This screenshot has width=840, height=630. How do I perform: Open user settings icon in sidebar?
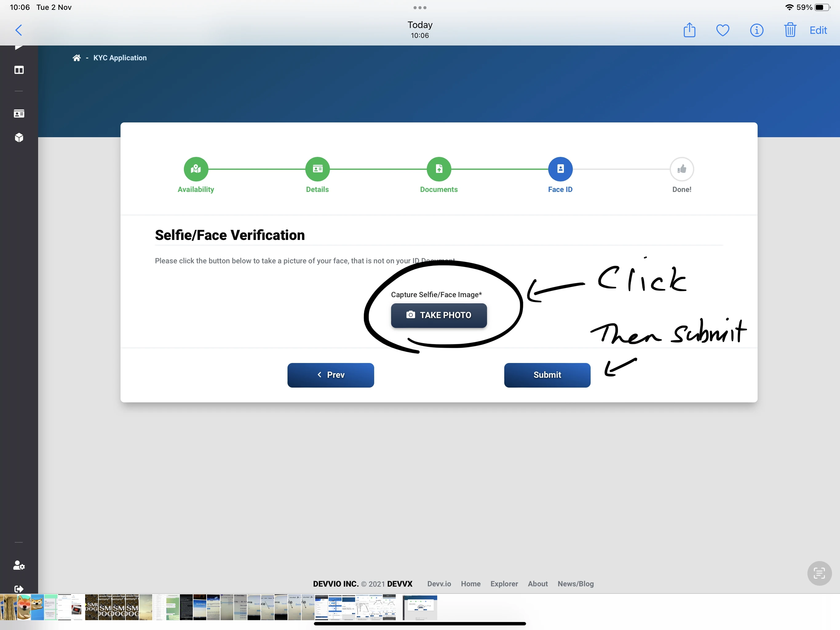(x=19, y=565)
